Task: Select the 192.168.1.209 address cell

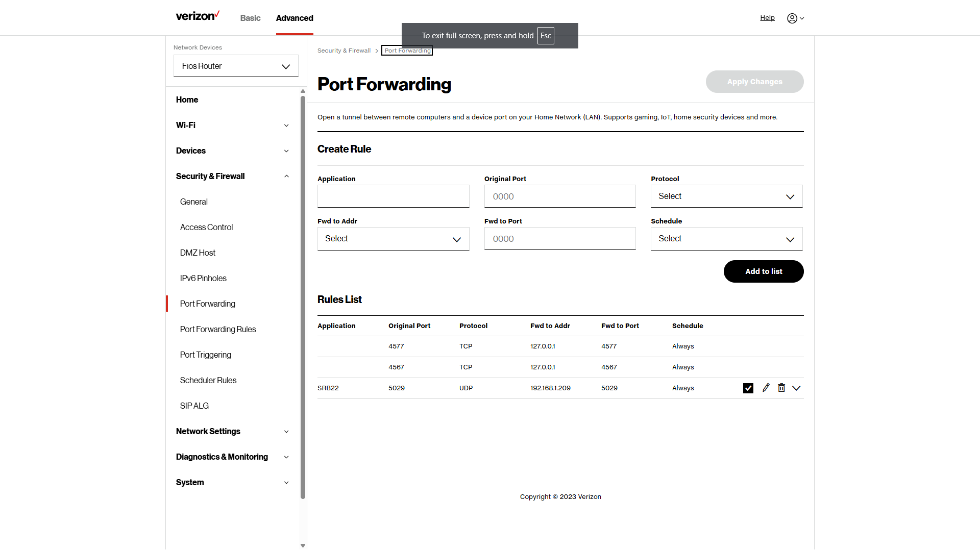Action: pos(550,388)
